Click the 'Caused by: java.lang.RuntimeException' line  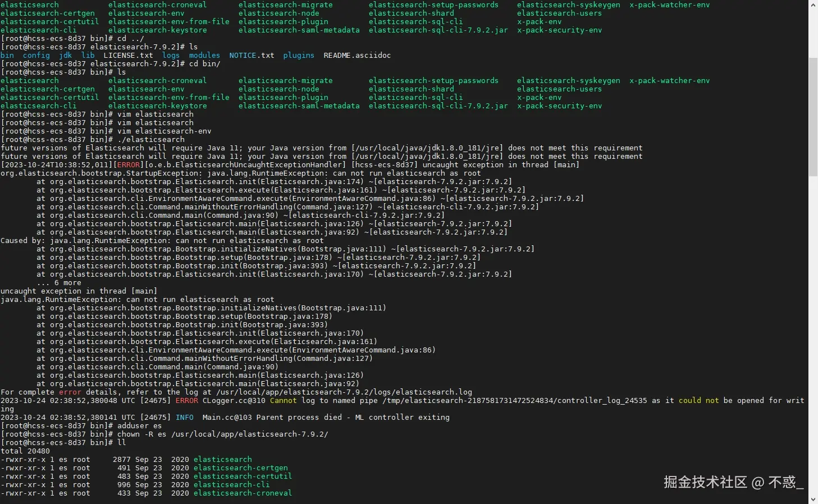tap(162, 241)
